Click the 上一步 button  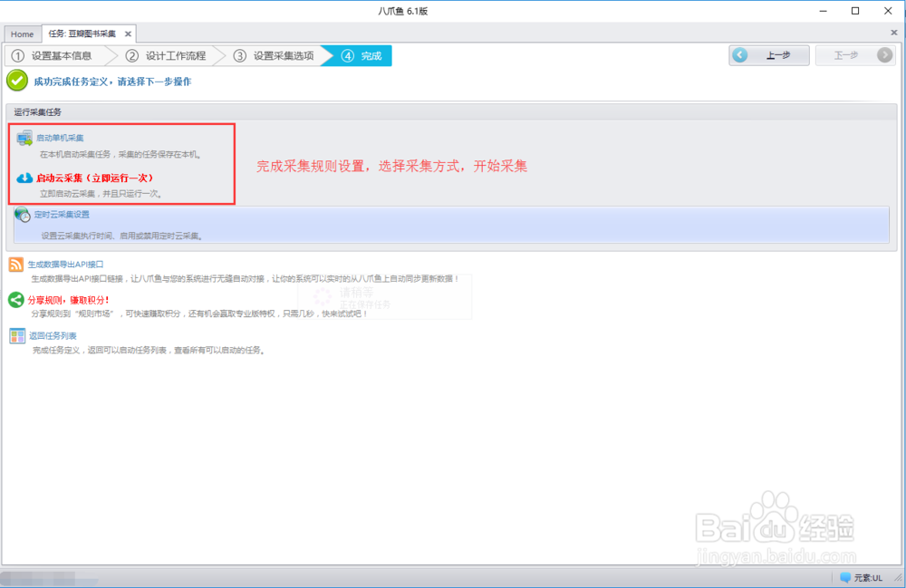[x=768, y=55]
